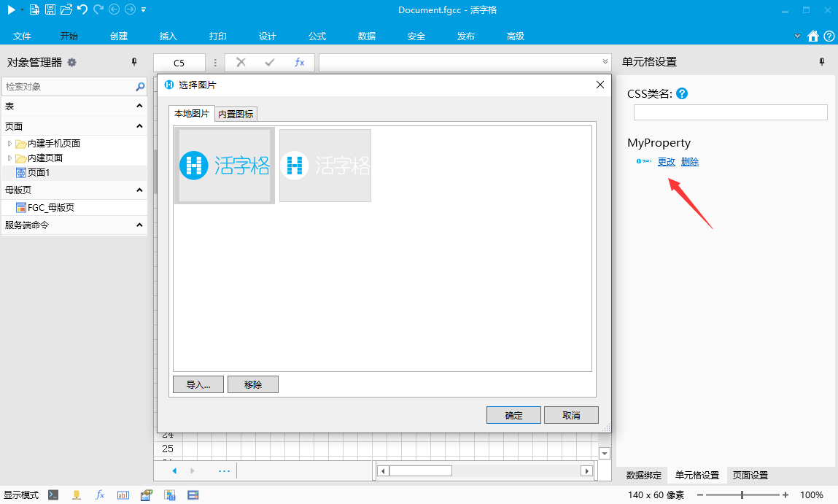Open help with the question mark icon
Image resolution: width=838 pixels, height=504 pixels.
(829, 36)
